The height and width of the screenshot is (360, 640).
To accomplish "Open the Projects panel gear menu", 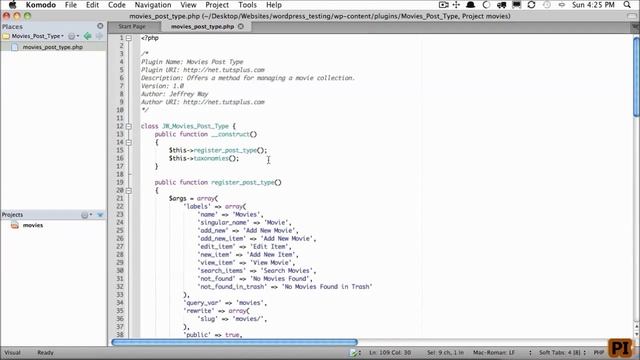I will point(86,215).
